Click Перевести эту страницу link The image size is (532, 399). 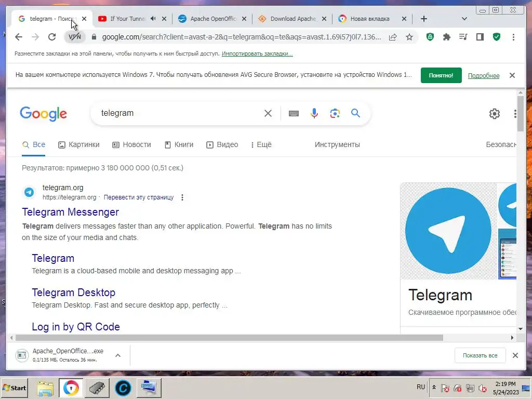tap(138, 197)
